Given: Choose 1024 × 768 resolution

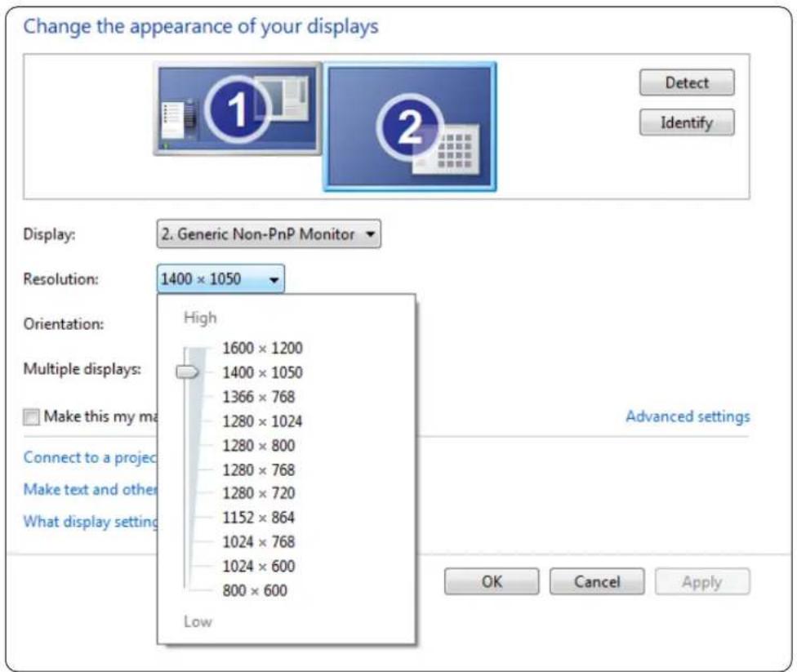Looking at the screenshot, I should pos(259,542).
